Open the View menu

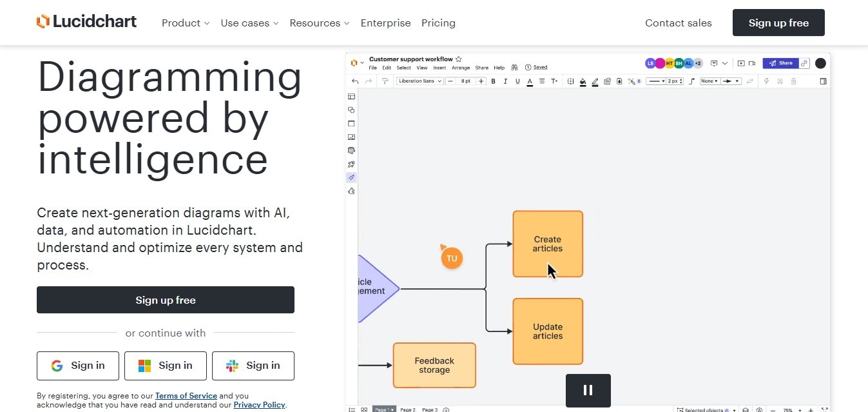pos(422,68)
